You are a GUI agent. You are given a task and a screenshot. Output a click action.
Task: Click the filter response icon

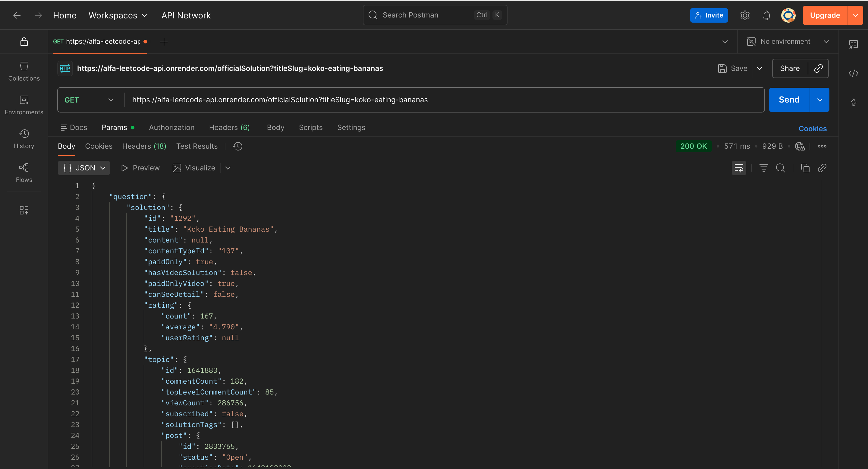(763, 168)
